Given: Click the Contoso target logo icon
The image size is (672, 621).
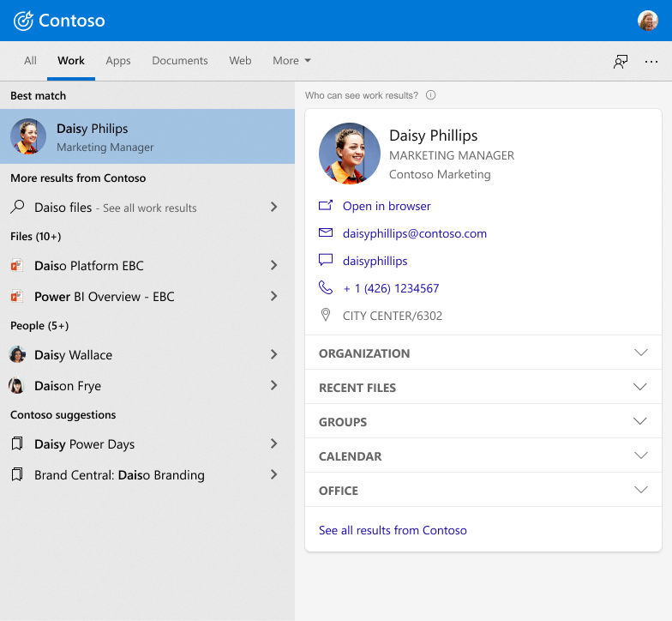Looking at the screenshot, I should click(x=23, y=21).
